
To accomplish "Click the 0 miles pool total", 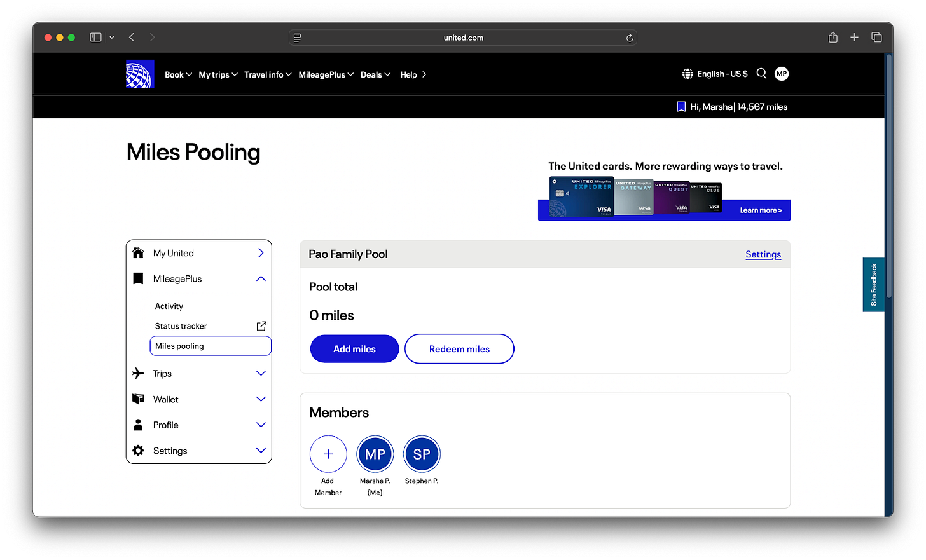I will coord(331,315).
